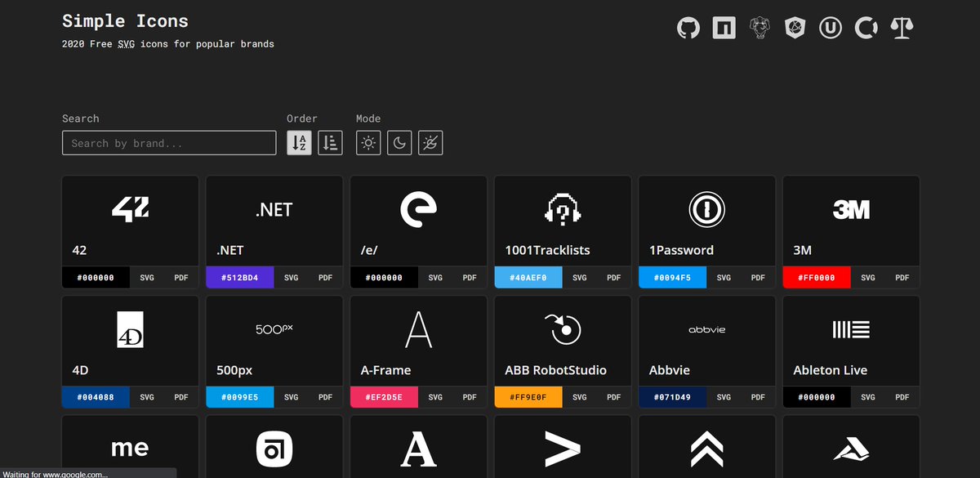Click the 1Password keyhole logo
The image size is (980, 478).
(706, 210)
